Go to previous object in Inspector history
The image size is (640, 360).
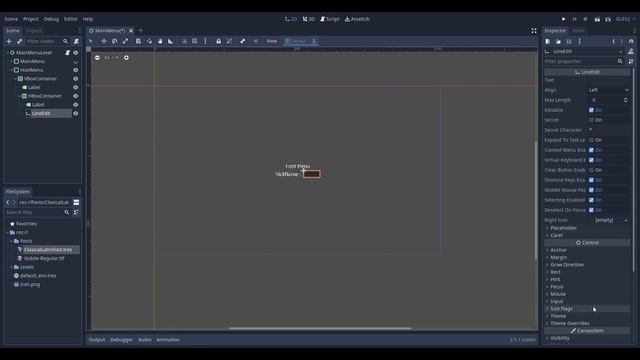coord(614,41)
